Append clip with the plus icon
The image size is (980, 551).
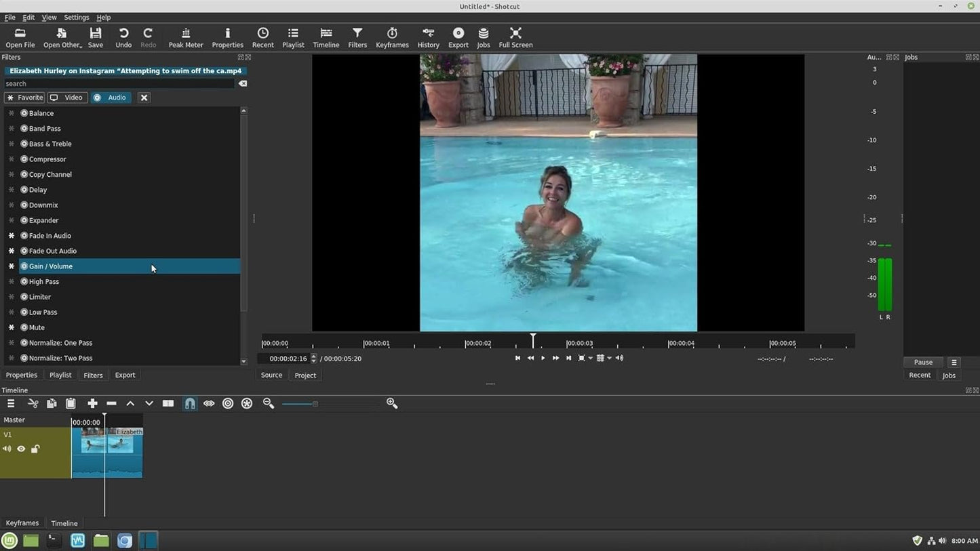(92, 403)
